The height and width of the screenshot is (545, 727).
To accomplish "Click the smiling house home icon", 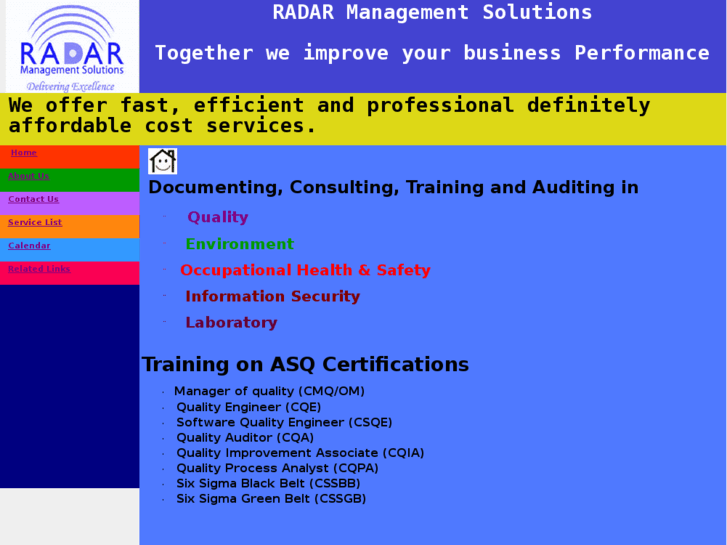I will pyautogui.click(x=162, y=161).
